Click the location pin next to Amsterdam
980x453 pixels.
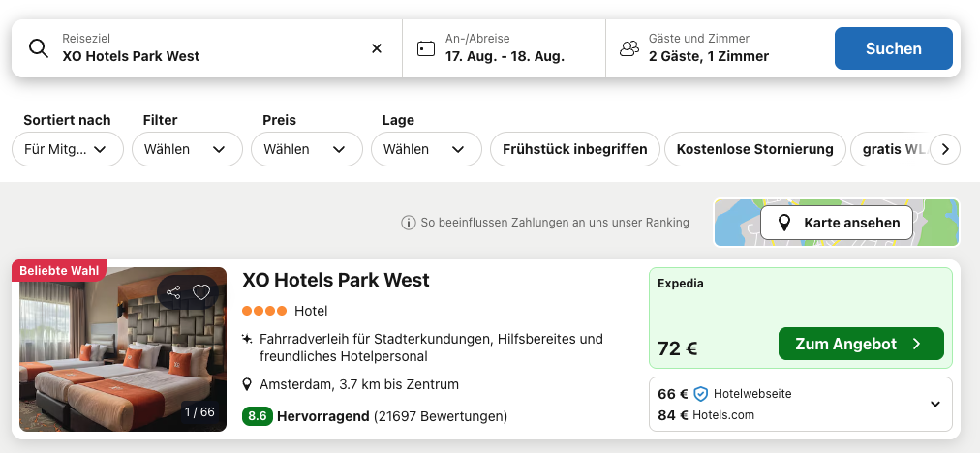click(x=247, y=384)
